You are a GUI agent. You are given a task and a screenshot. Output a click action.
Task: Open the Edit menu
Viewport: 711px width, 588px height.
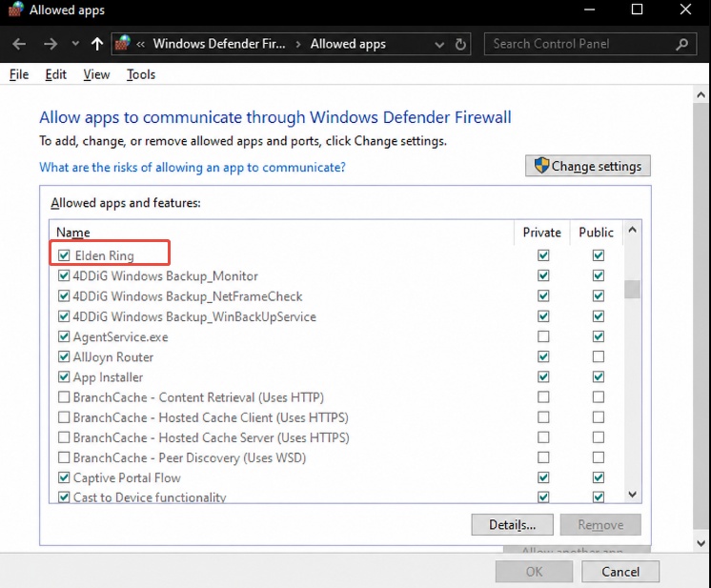[x=56, y=74]
